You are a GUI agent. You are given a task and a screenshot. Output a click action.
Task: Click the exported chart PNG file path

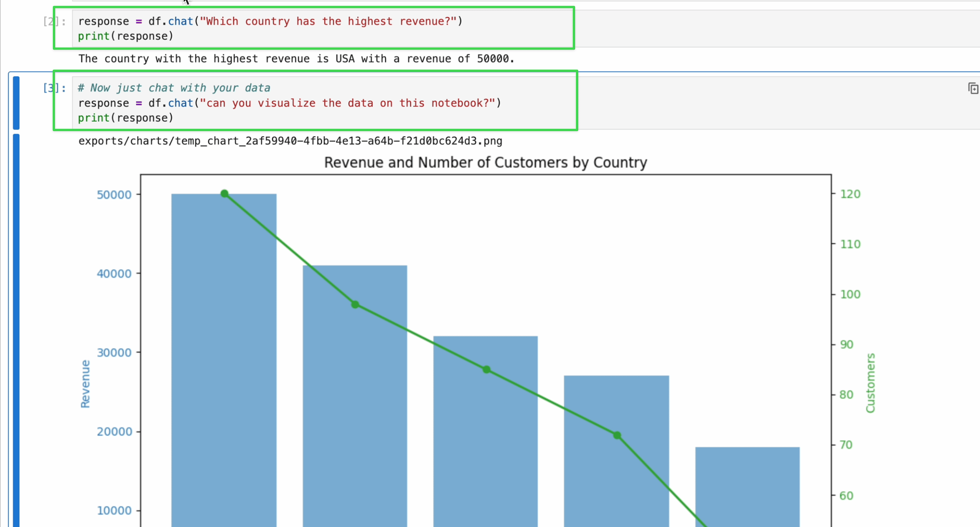(x=290, y=141)
